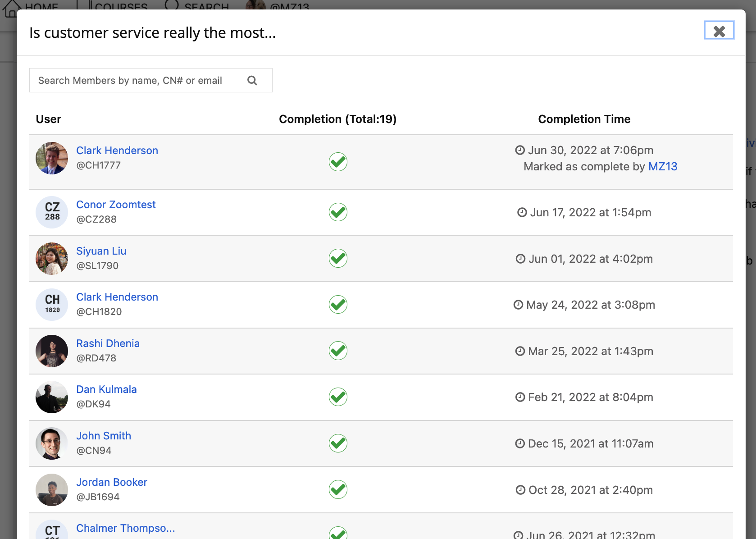Click the @SL1790 handle text
The width and height of the screenshot is (756, 539).
click(97, 265)
